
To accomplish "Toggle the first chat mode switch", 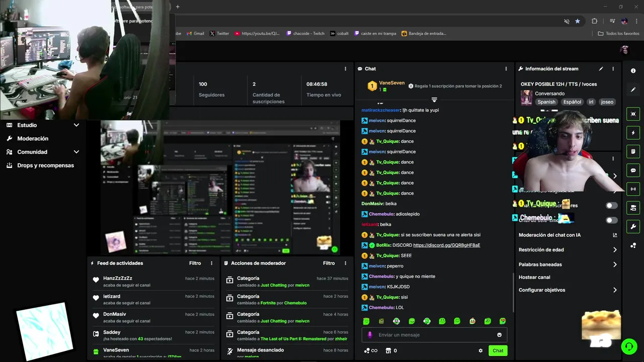I will coord(612,205).
